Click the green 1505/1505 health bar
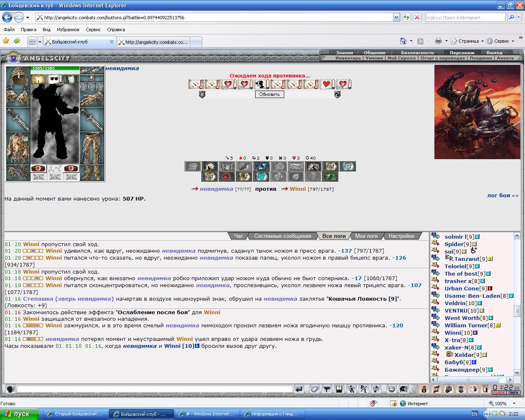 [x=55, y=68]
